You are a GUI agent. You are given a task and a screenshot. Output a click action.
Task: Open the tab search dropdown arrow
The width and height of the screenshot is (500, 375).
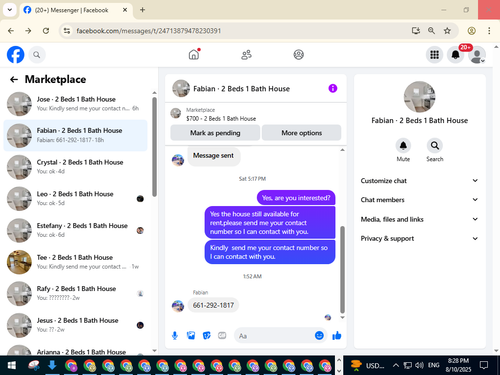click(x=10, y=10)
